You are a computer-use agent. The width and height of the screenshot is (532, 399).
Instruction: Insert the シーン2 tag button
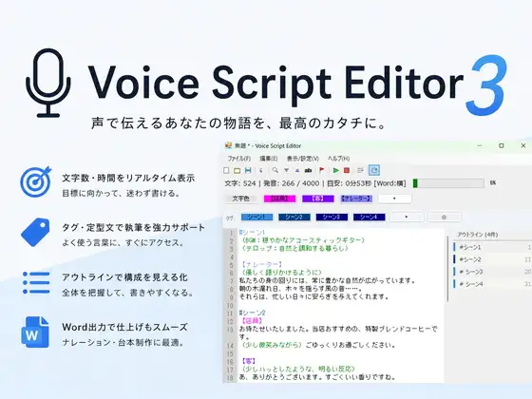point(294,218)
